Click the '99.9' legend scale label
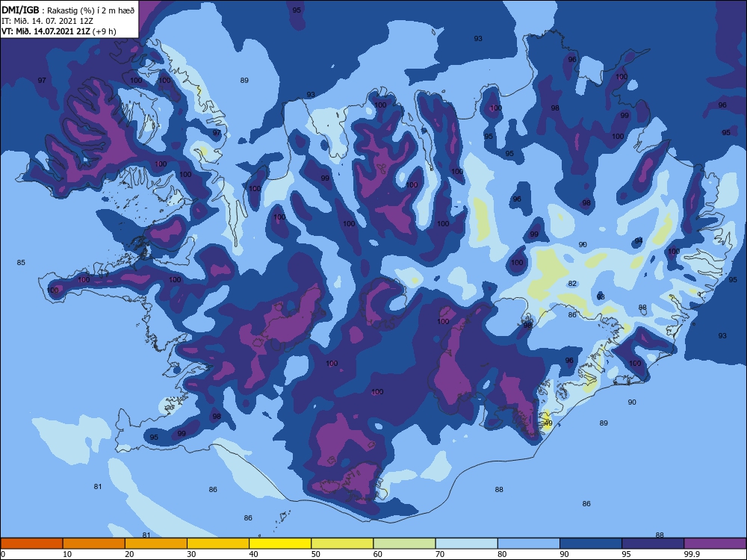Viewport: 747px width, 560px height. [692, 554]
